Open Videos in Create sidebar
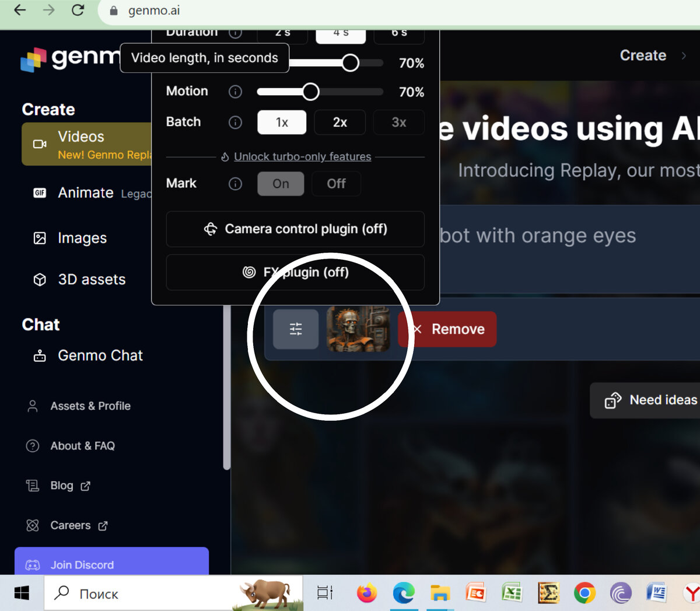This screenshot has height=611, width=700. pos(86,144)
